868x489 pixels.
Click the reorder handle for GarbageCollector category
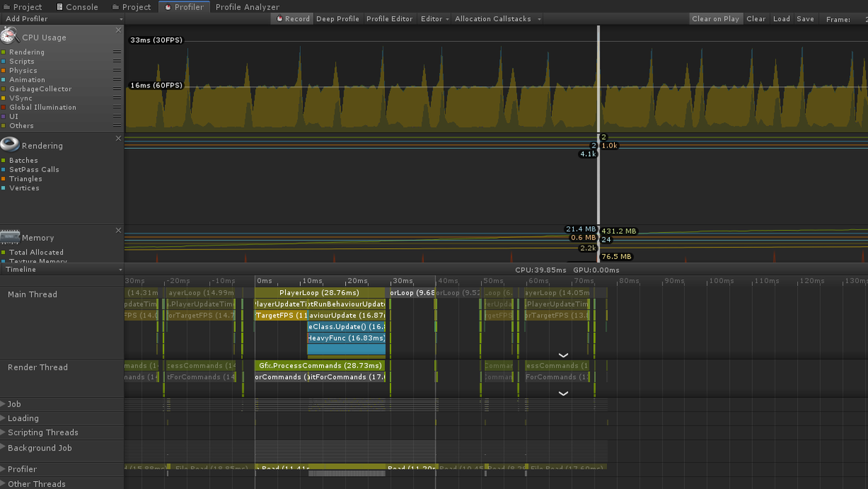116,89
